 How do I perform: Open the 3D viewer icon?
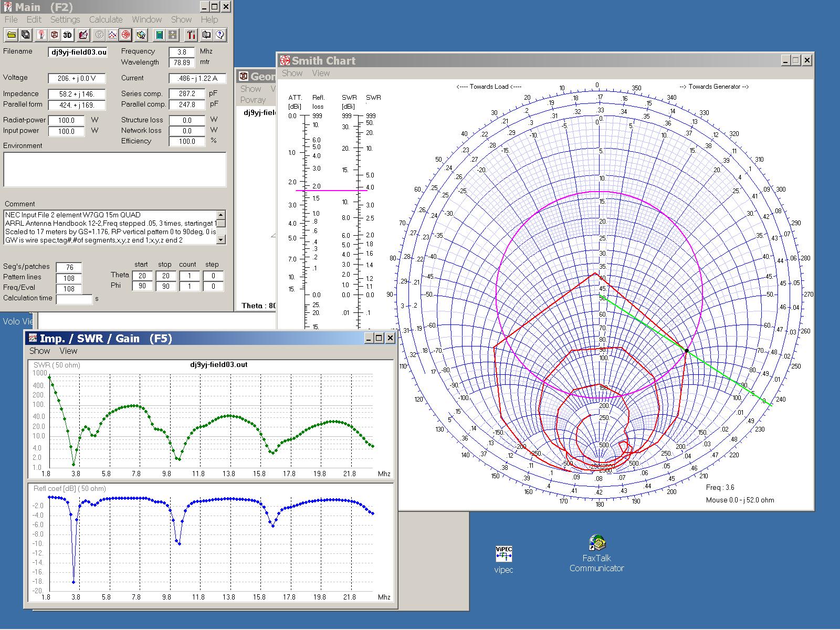point(68,35)
